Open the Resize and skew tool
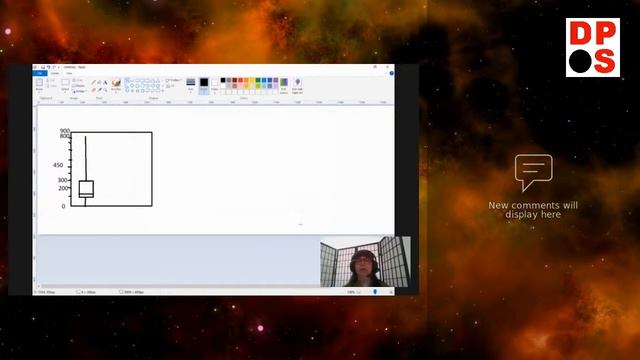Image resolution: width=640 pixels, height=360 pixels. pyautogui.click(x=78, y=86)
